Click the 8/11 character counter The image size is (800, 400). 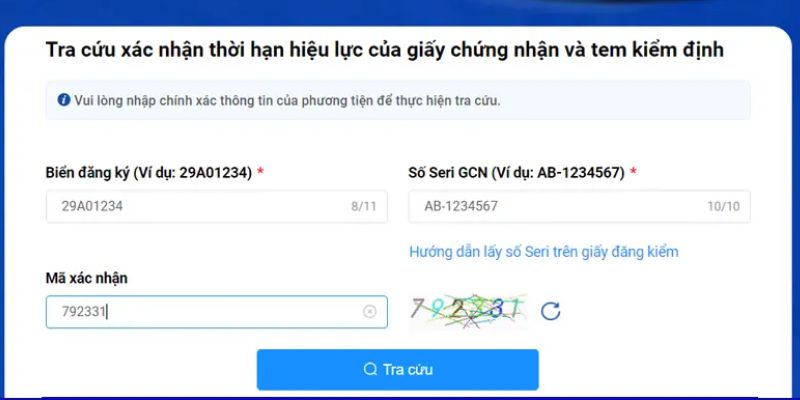(x=363, y=207)
